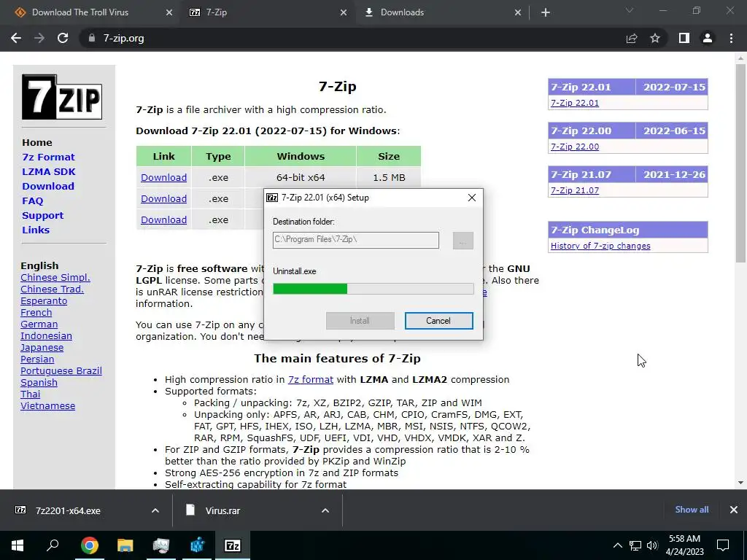Click Download link for 64-bit x64
The image size is (747, 560).
(x=163, y=178)
